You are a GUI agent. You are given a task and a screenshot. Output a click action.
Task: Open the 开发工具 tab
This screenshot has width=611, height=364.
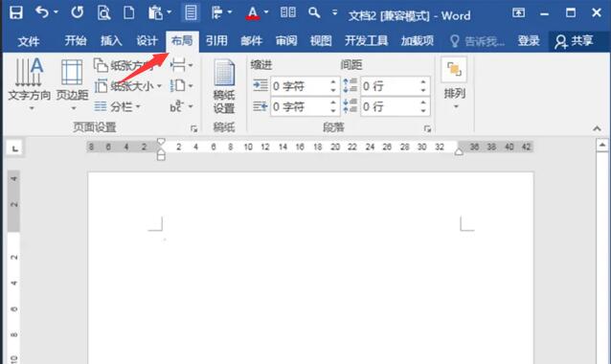coord(366,40)
